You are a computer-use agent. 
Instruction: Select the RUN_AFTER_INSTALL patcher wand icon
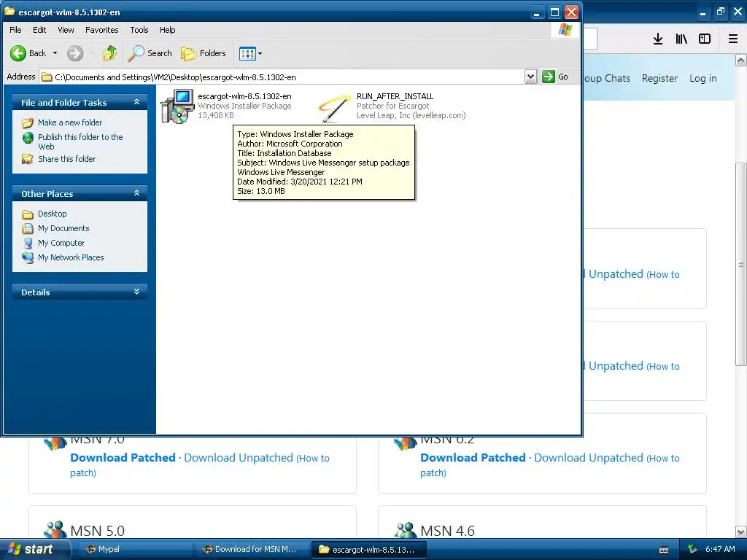pyautogui.click(x=334, y=108)
